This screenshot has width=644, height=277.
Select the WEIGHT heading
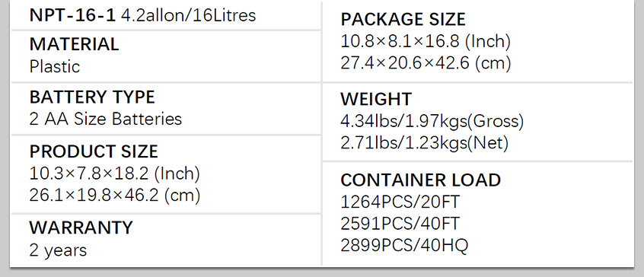[376, 100]
